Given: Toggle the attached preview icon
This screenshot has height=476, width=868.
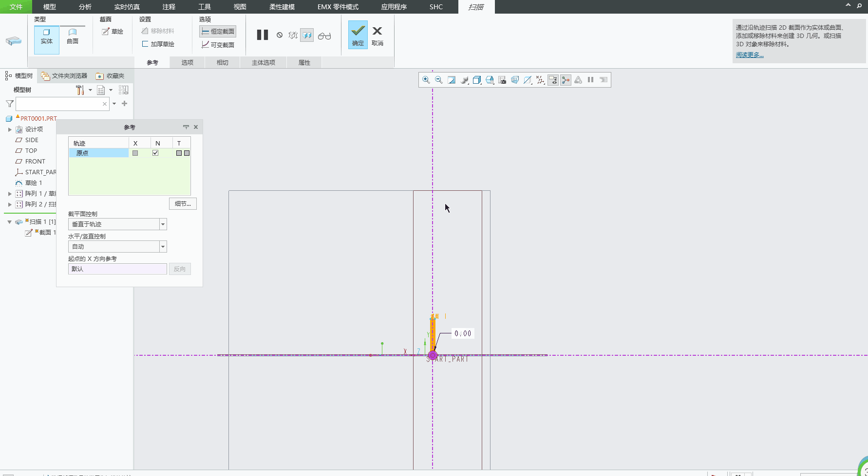Looking at the screenshot, I should 307,36.
